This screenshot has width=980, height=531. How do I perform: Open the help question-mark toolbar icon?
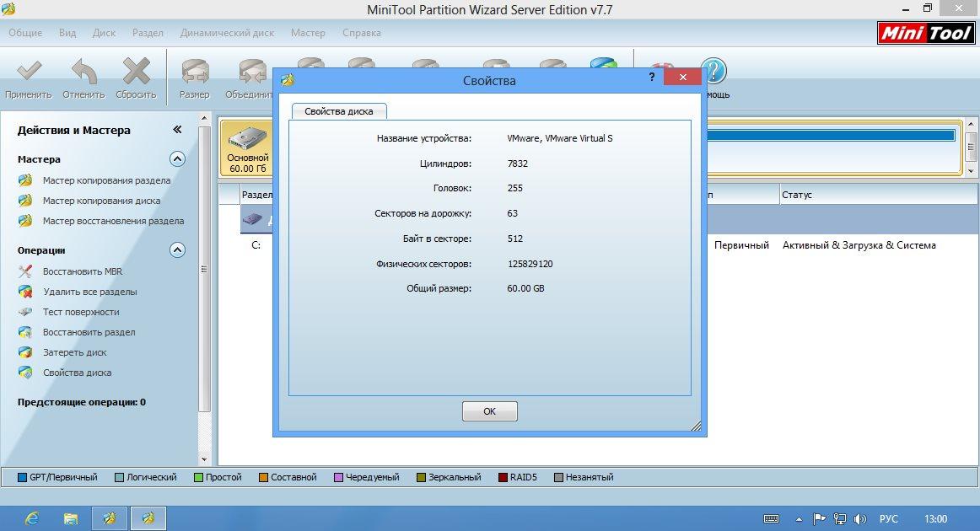[x=713, y=71]
